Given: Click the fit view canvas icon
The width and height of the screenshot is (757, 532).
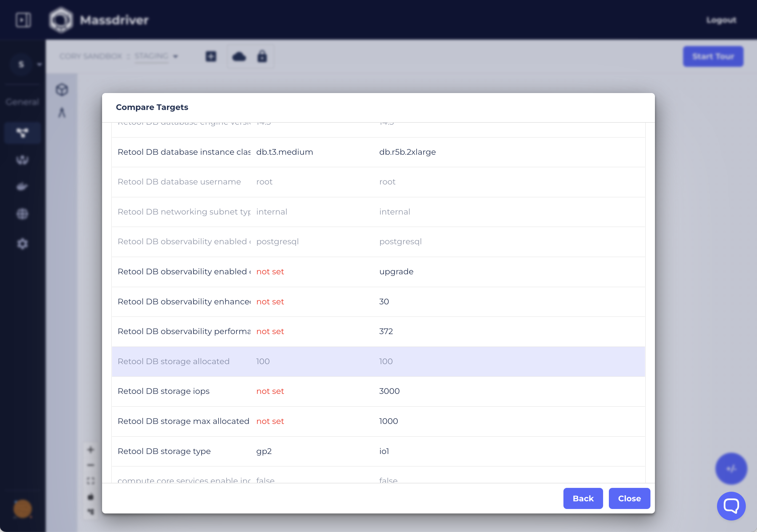Looking at the screenshot, I should 91,481.
